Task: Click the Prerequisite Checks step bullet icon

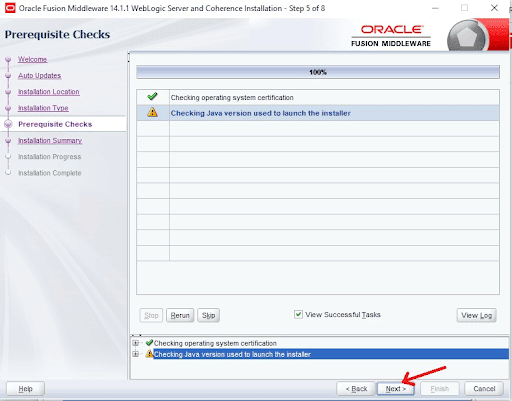Action: point(8,124)
